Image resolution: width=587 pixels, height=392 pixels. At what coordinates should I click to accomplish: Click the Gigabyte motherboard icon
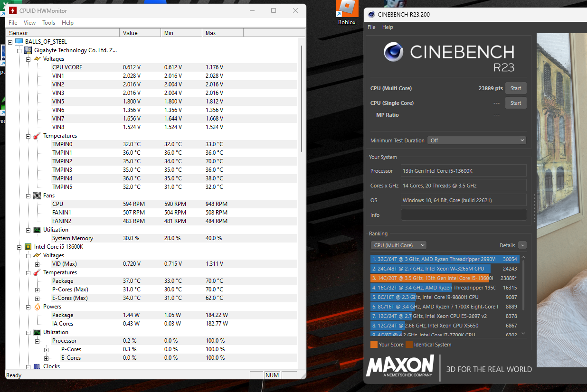point(28,50)
